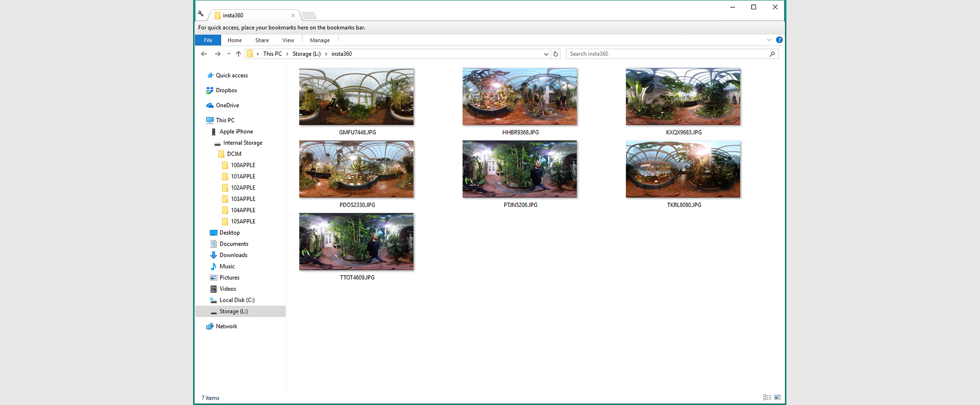Screen dimensions: 980x405
Task: Select the 104APPLE folder
Action: (x=239, y=210)
